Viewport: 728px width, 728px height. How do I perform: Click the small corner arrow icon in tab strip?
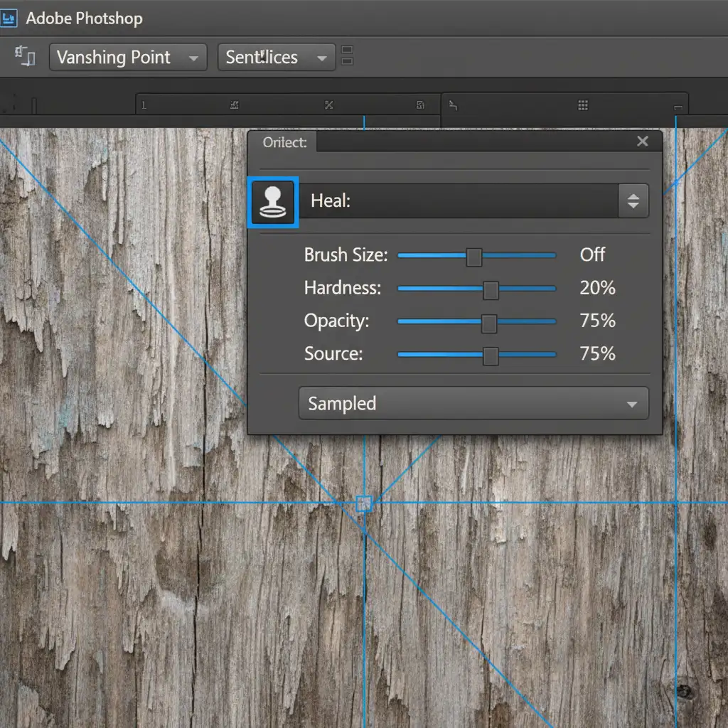point(454,106)
